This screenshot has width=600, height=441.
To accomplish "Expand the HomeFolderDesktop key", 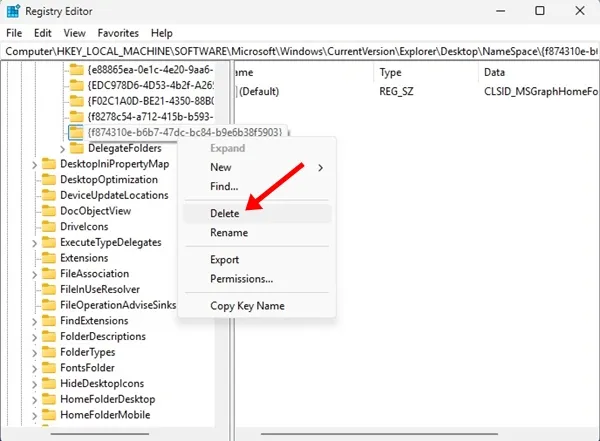I will 34,400.
